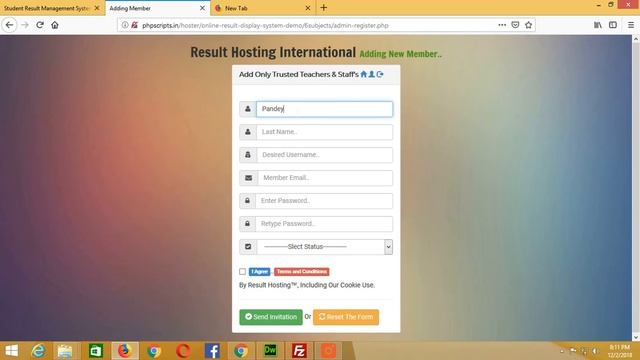Click the home icon in the form header

tap(364, 74)
